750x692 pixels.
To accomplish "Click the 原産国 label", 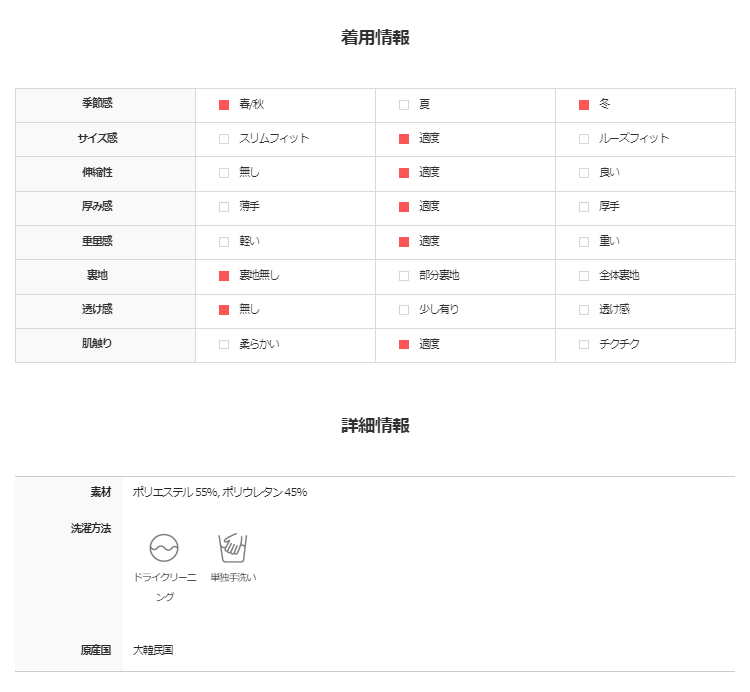I will (x=96, y=650).
